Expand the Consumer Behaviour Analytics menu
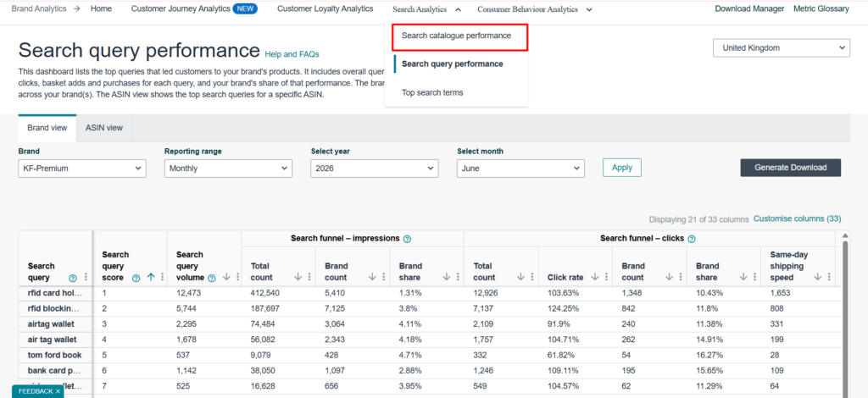868x398 pixels. coord(535,9)
